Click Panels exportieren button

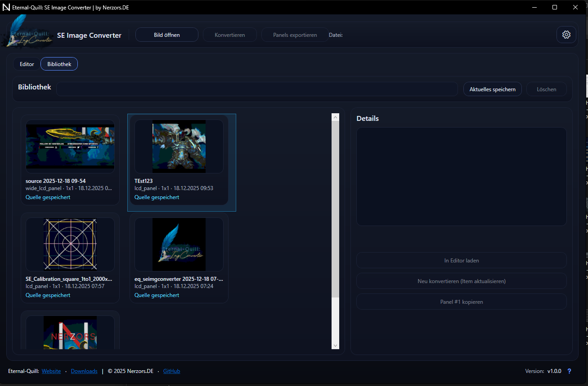[x=295, y=35]
